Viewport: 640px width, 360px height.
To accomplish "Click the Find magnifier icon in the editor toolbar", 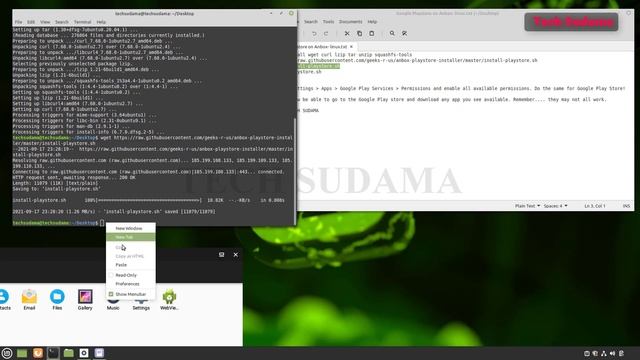I will click(392, 33).
